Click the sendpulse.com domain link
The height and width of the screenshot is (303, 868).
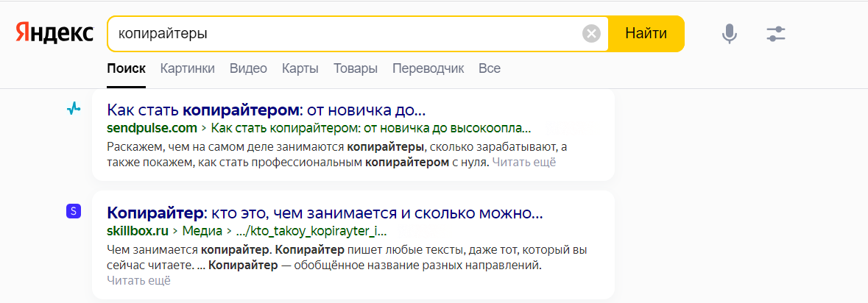pyautogui.click(x=152, y=127)
